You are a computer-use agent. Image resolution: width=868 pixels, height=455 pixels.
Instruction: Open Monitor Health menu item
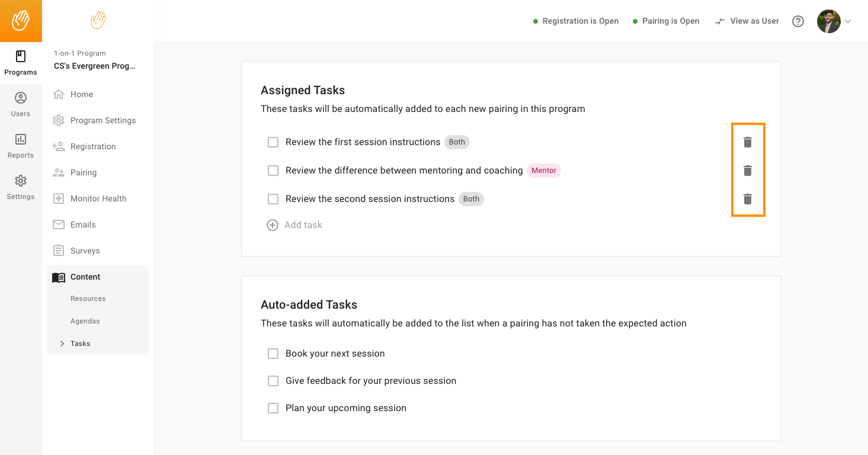[98, 198]
